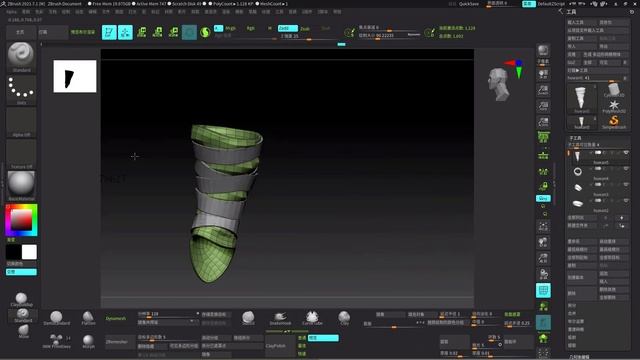Open the Dots stroke picker
The image size is (640, 360).
pyautogui.click(x=21, y=90)
